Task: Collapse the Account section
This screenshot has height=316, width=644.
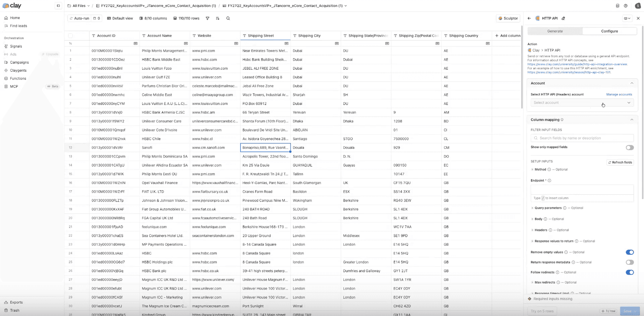Action: (632, 83)
